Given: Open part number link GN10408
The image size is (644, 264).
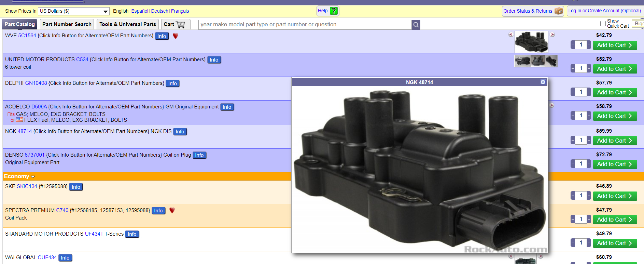Looking at the screenshot, I should coord(36,83).
